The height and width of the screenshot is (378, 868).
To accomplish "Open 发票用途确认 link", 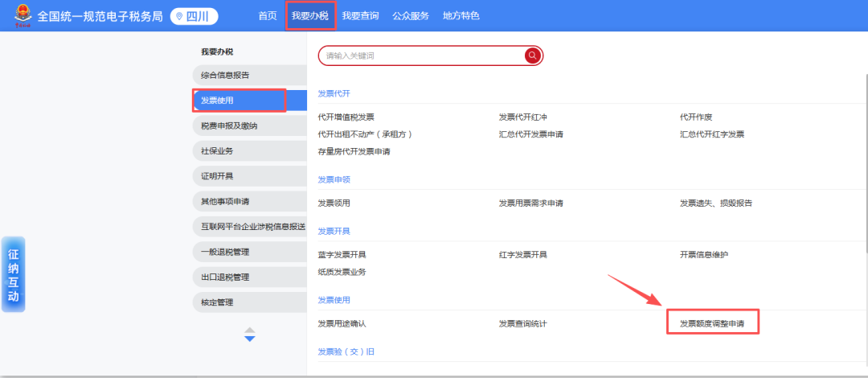I will [342, 323].
